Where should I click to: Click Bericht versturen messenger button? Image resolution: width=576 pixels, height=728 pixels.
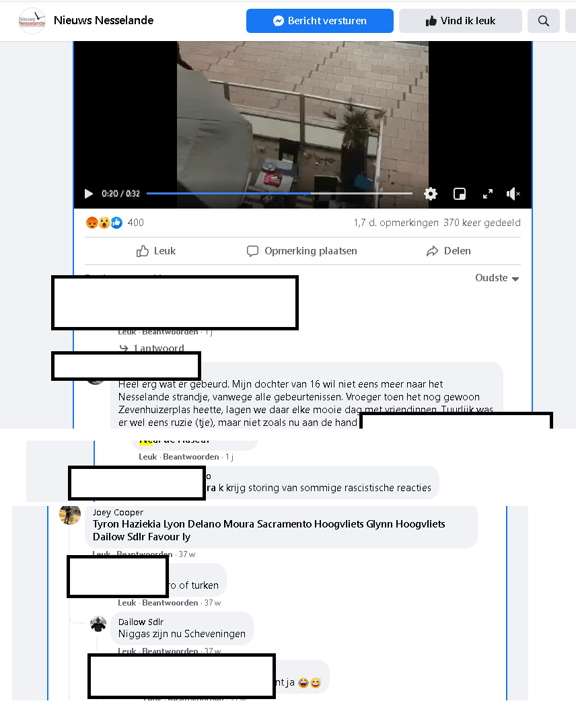[x=320, y=21]
